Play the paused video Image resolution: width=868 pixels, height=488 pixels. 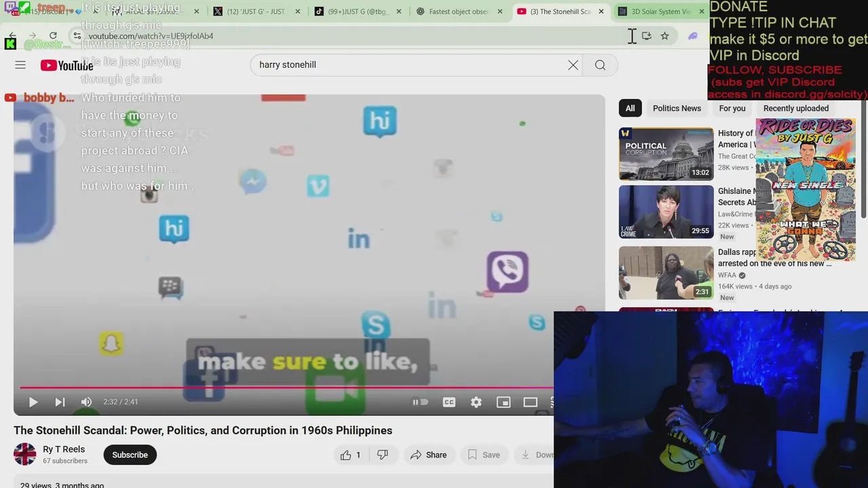click(33, 402)
